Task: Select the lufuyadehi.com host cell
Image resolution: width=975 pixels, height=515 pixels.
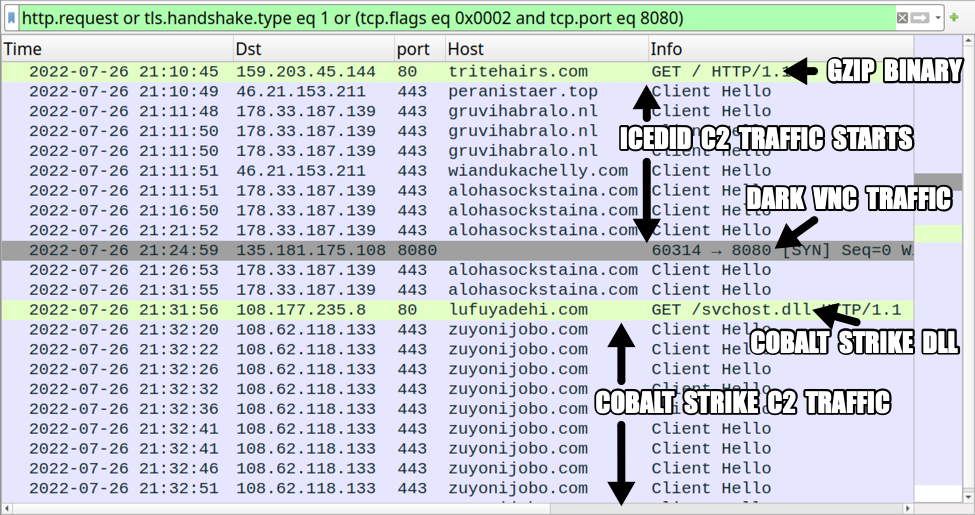Action: click(x=518, y=310)
